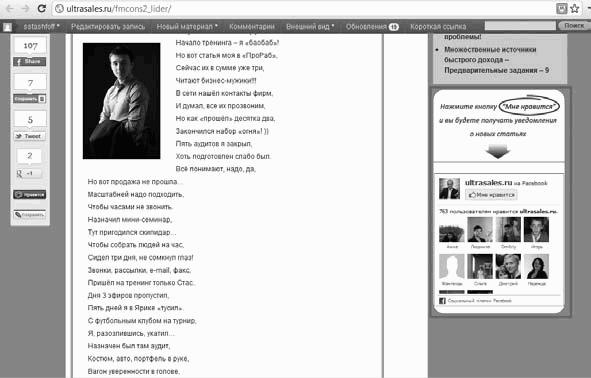Click the Facebook logo in the widget footer
The image size is (591, 378).
tap(442, 301)
